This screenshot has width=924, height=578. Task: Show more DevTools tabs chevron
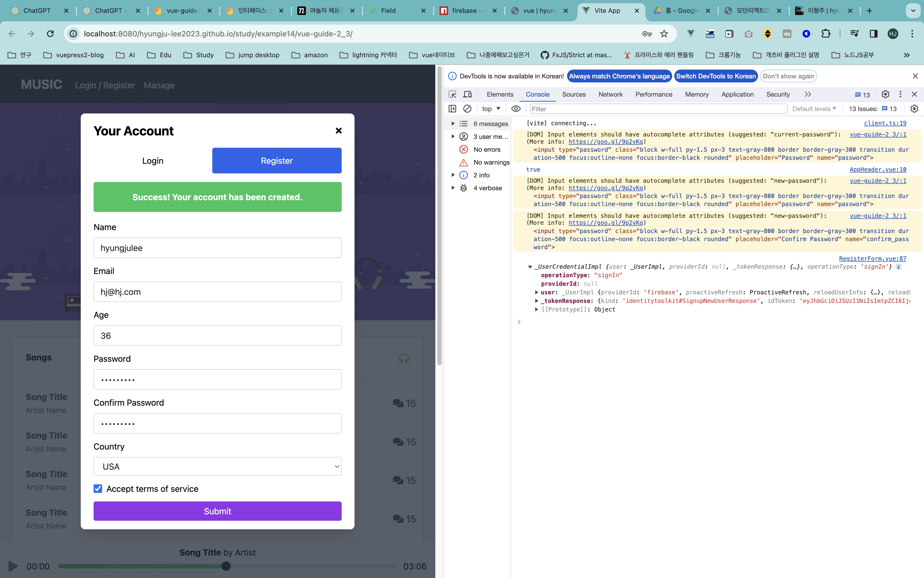coord(807,94)
